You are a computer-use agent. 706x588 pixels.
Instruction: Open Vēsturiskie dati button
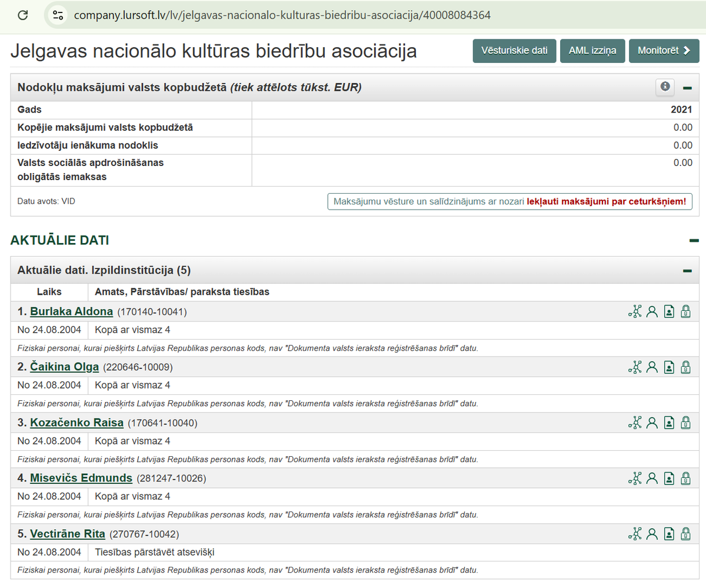(514, 51)
